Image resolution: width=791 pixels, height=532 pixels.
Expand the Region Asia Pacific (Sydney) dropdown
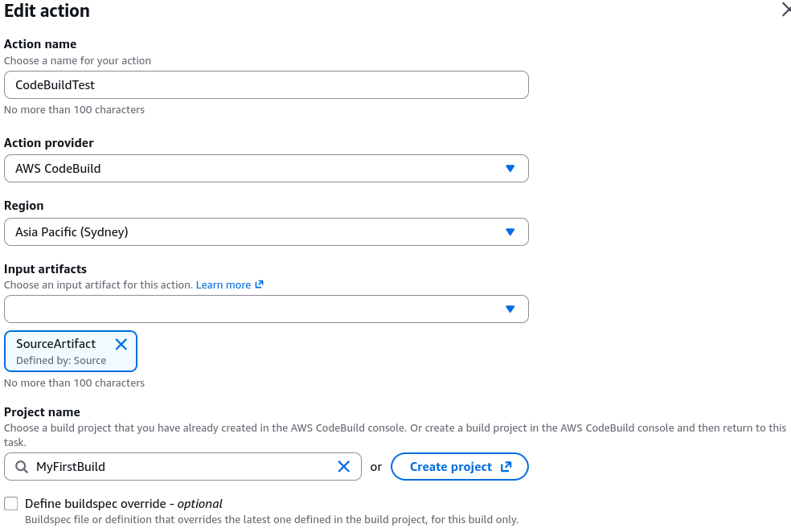pos(266,232)
